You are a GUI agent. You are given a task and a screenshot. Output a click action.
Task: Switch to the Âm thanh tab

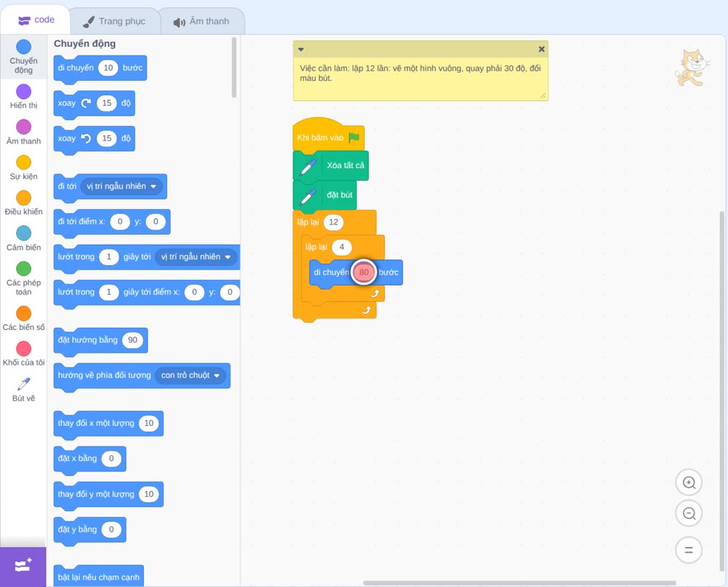click(202, 21)
